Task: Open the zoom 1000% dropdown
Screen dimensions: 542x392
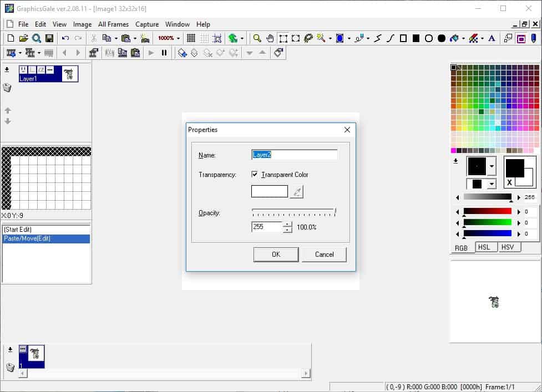Action: [179, 38]
